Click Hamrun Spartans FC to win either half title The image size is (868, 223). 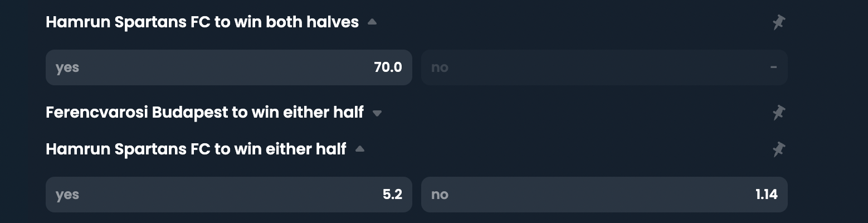pyautogui.click(x=196, y=149)
